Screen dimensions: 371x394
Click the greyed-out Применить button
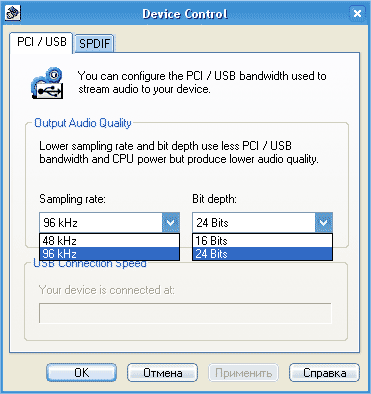click(x=243, y=373)
